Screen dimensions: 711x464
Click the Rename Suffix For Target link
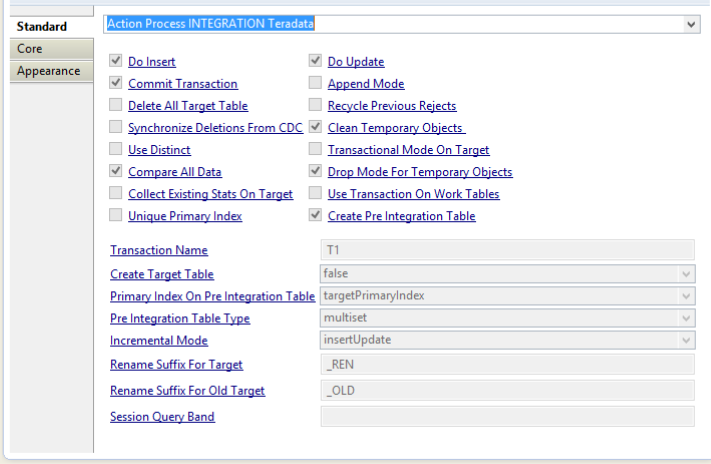[x=176, y=365]
